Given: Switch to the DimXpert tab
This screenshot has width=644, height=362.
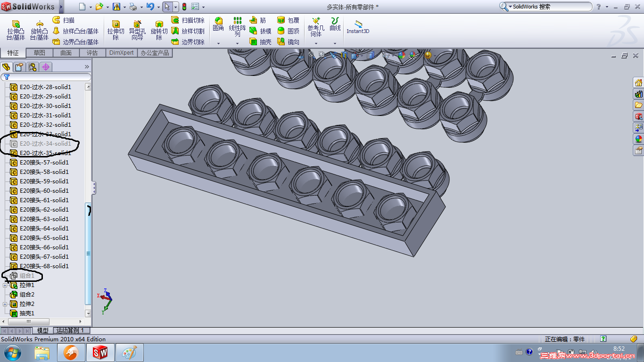Looking at the screenshot, I should tap(122, 53).
